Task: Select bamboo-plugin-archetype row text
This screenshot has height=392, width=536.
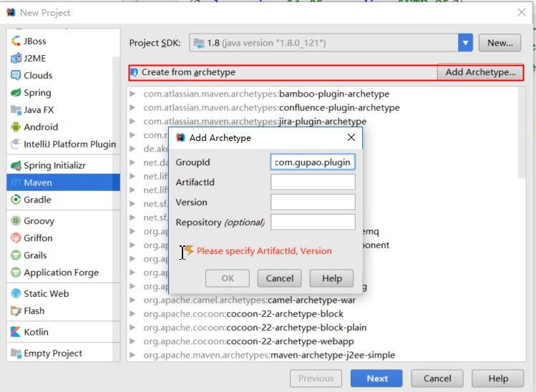Action: pos(266,94)
